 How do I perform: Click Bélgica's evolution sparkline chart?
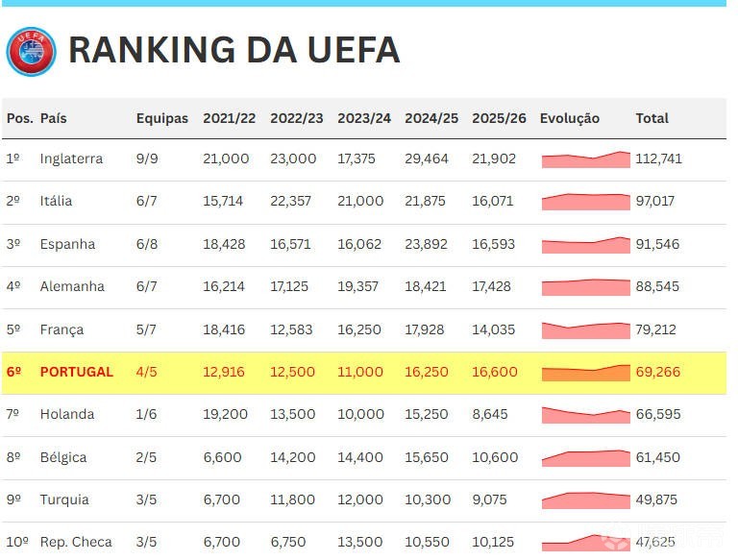(x=585, y=458)
